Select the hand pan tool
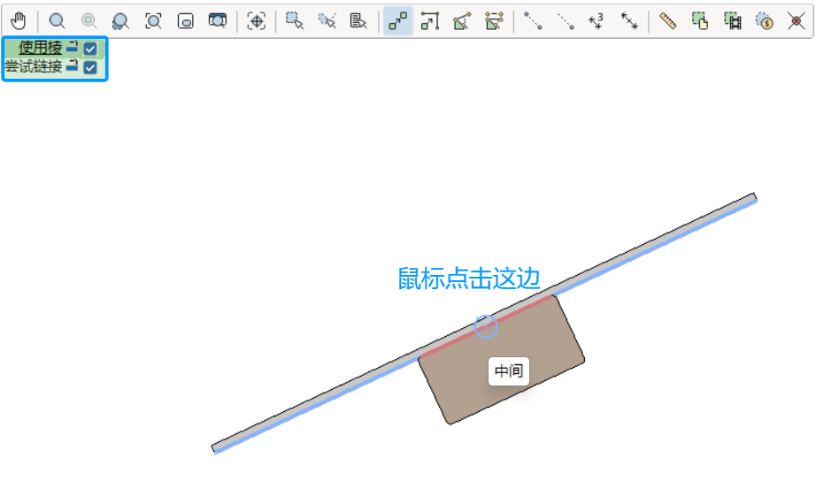 [x=19, y=21]
